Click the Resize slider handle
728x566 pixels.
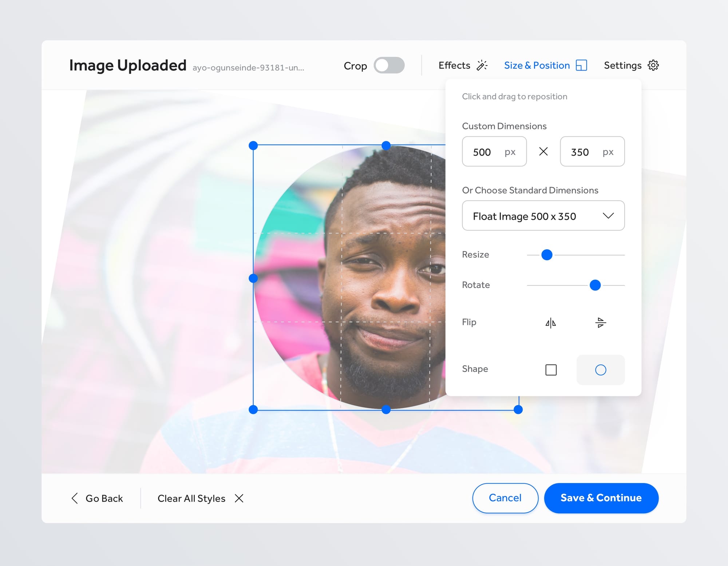point(547,255)
